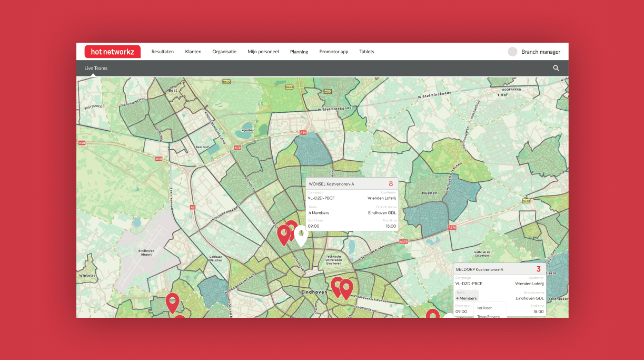This screenshot has width=644, height=360.
Task: Select the right red pin near Eindhoven label
Action: coord(346,289)
